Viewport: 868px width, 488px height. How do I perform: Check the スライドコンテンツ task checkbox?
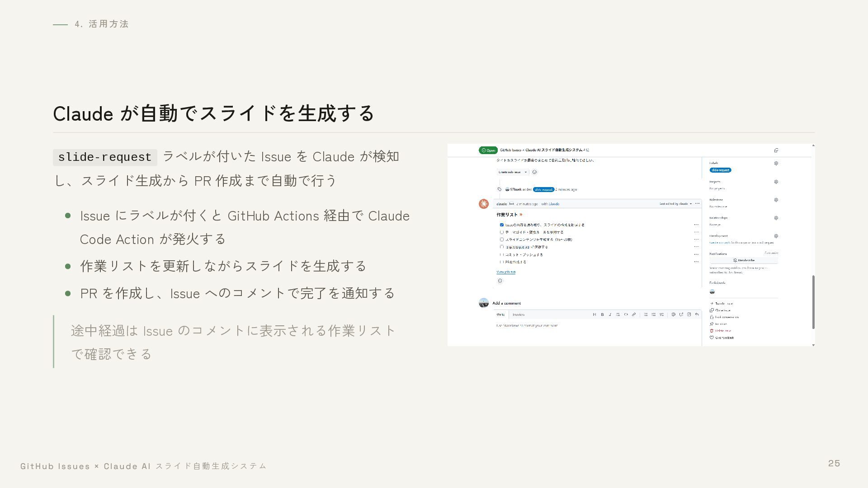pos(502,239)
